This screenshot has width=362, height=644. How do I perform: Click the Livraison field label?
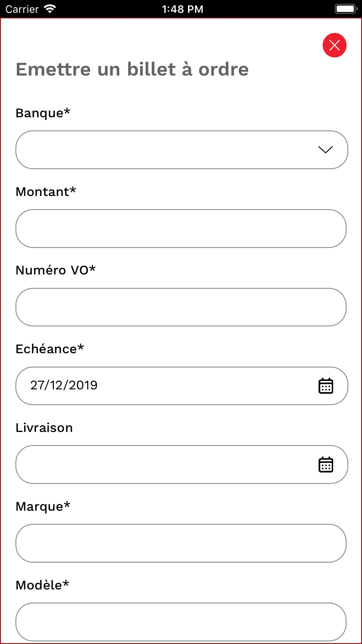[x=44, y=428]
